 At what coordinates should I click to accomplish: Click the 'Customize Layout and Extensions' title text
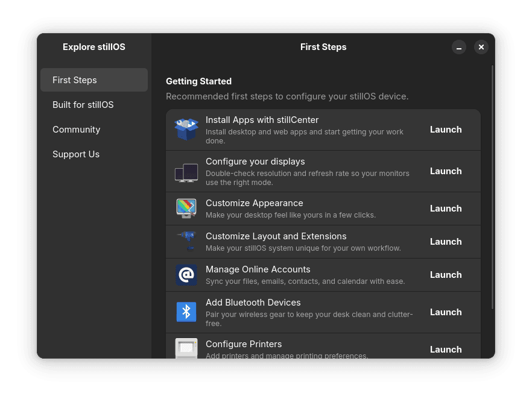pyautogui.click(x=276, y=236)
